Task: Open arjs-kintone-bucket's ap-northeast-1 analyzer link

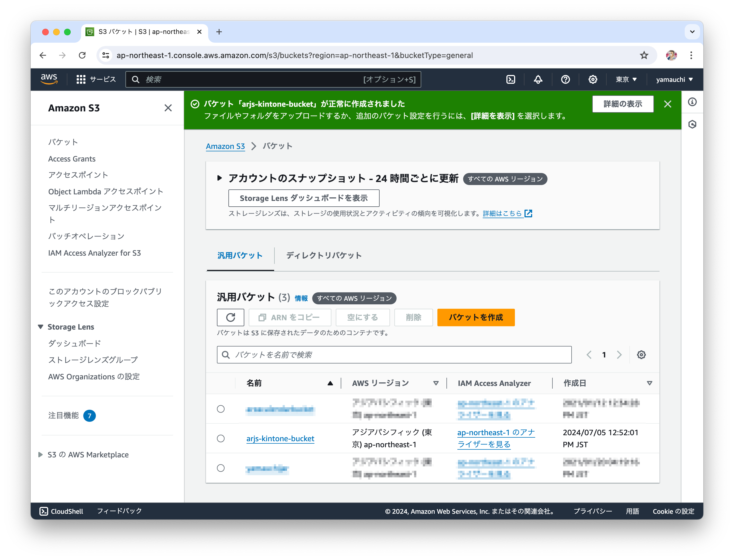Action: click(496, 439)
